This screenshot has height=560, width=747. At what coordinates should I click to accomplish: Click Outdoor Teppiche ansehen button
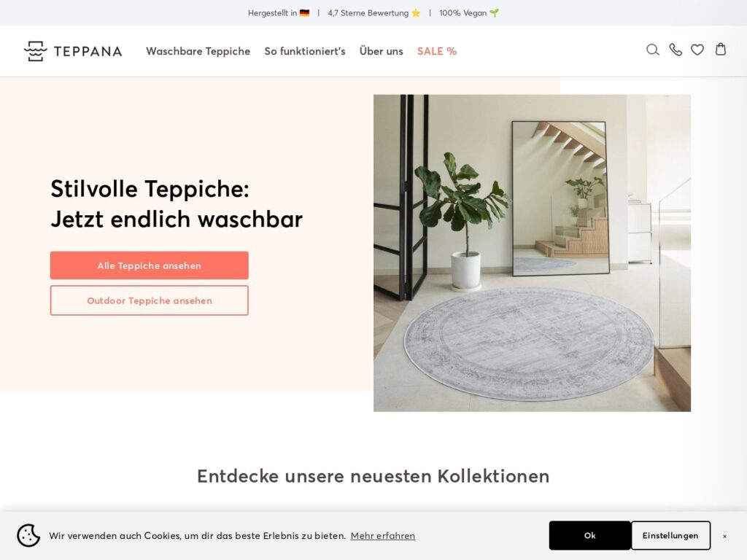pyautogui.click(x=149, y=300)
